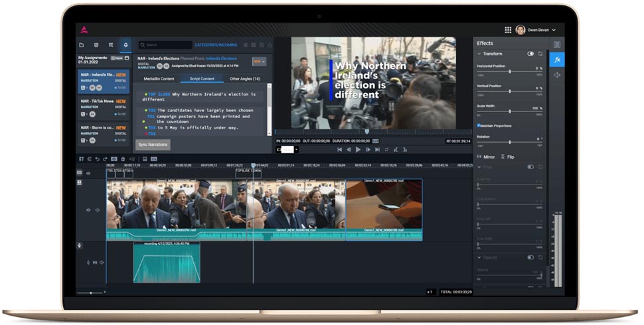The height and width of the screenshot is (325, 644).
Task: Open the assignments bell tab icon
Action: (x=125, y=45)
